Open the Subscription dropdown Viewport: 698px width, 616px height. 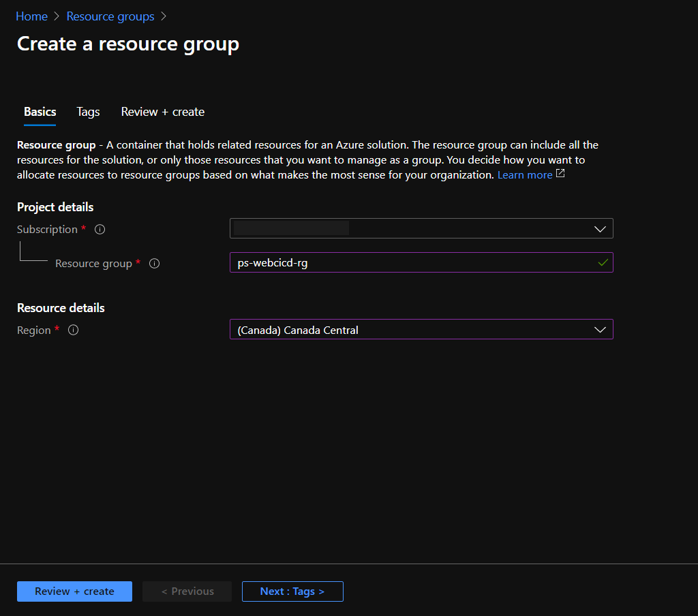tap(600, 228)
